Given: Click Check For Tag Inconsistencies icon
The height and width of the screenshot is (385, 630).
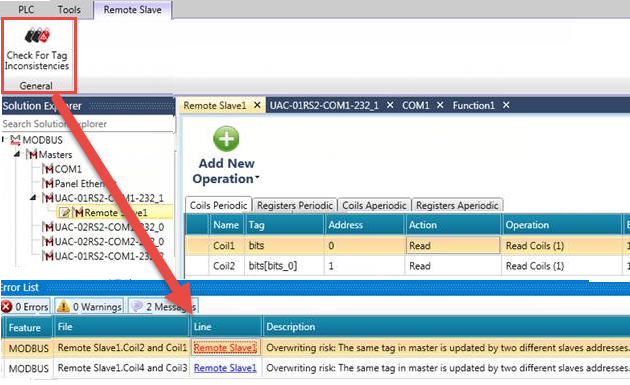Looking at the screenshot, I should coord(37,35).
